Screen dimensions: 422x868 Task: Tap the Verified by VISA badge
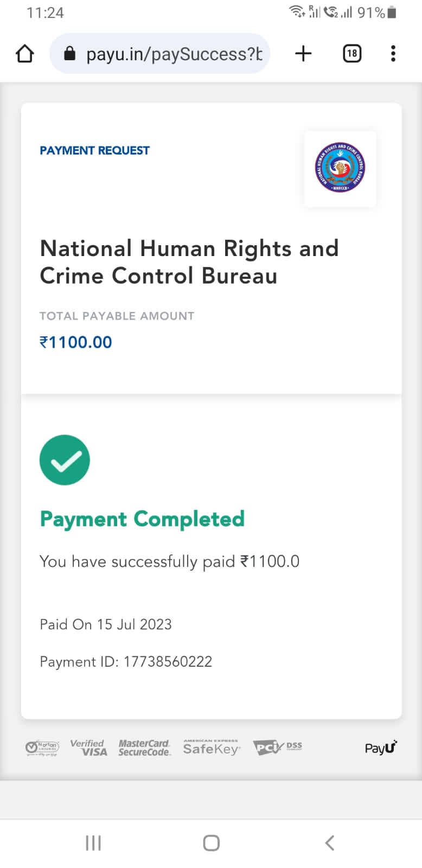tap(88, 748)
